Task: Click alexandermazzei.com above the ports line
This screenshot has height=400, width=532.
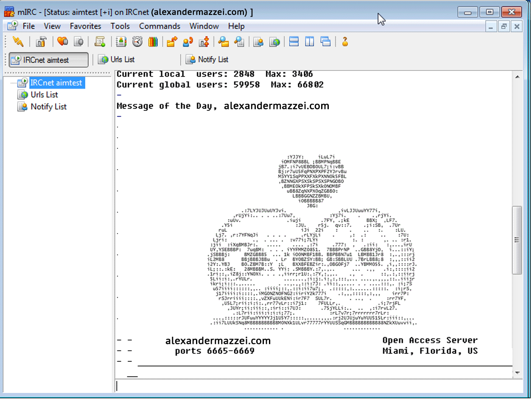Action: 218,341
